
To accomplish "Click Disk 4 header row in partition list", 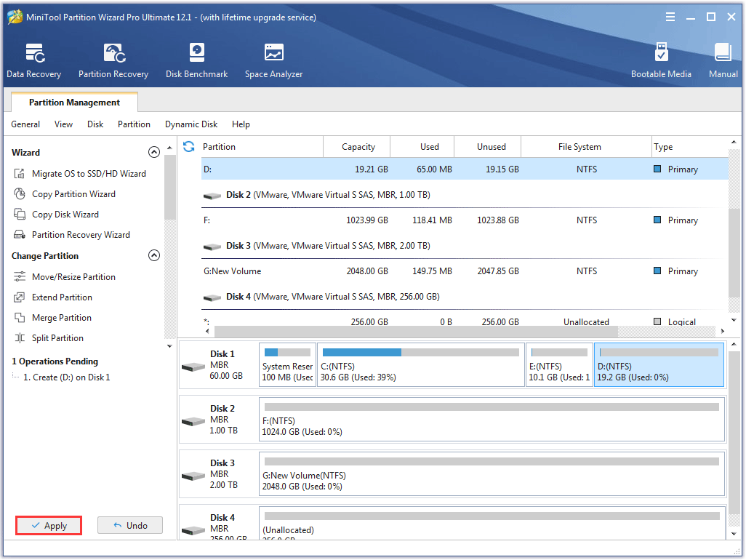I will coord(465,297).
